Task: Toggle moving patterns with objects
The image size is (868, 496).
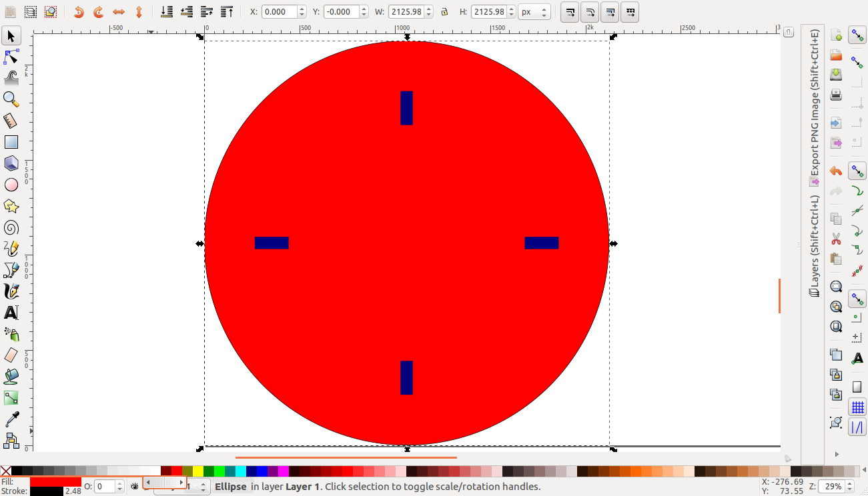Action: point(630,12)
